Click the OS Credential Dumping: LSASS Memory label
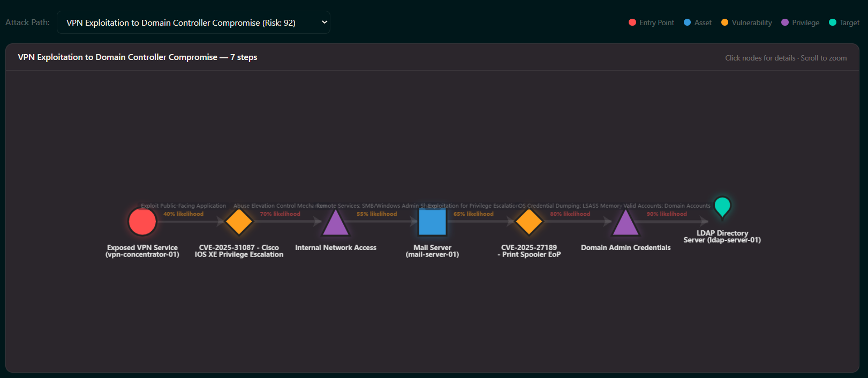This screenshot has height=378, width=868. point(570,206)
